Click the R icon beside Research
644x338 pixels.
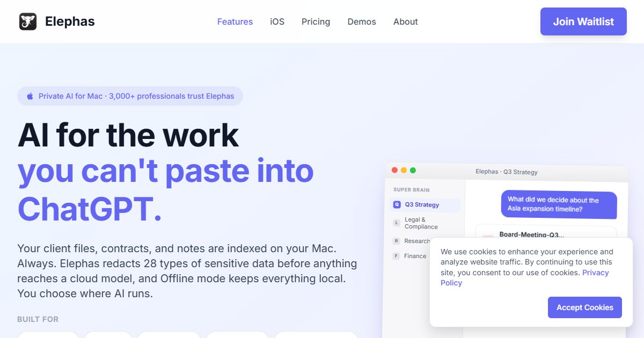point(397,241)
